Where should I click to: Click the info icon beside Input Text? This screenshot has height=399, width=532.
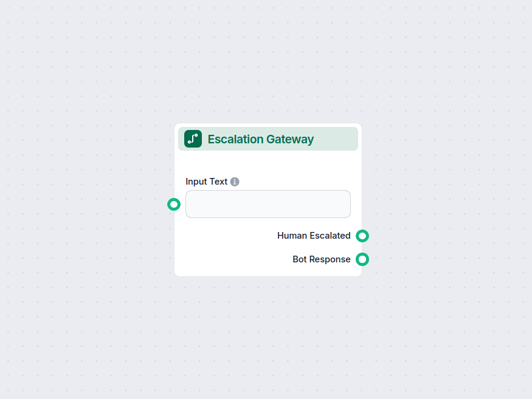pos(235,182)
